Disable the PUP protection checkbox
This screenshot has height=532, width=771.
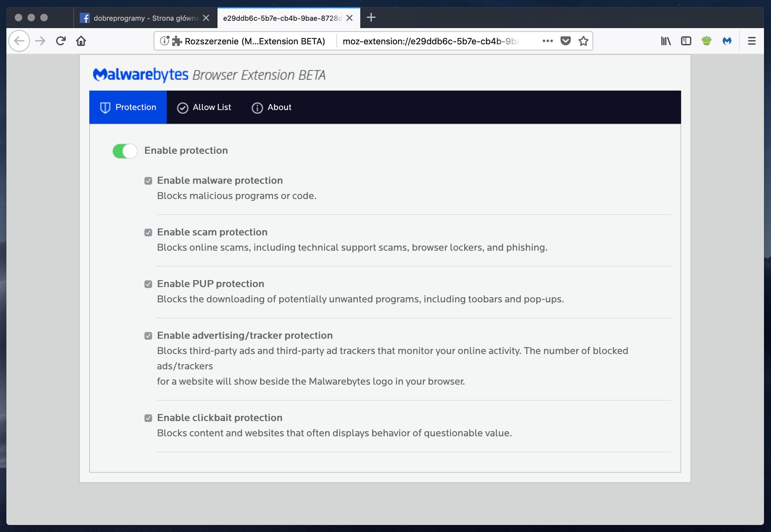tap(148, 284)
